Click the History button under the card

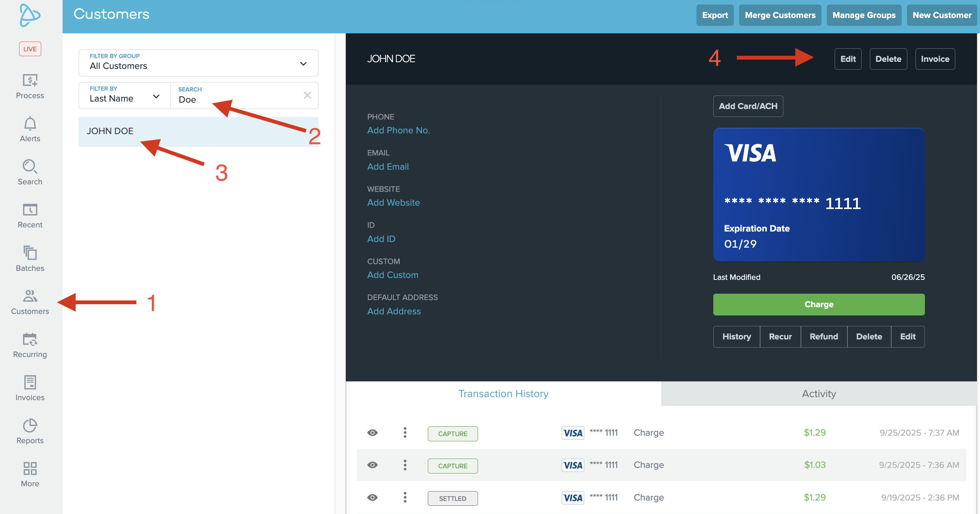click(736, 336)
